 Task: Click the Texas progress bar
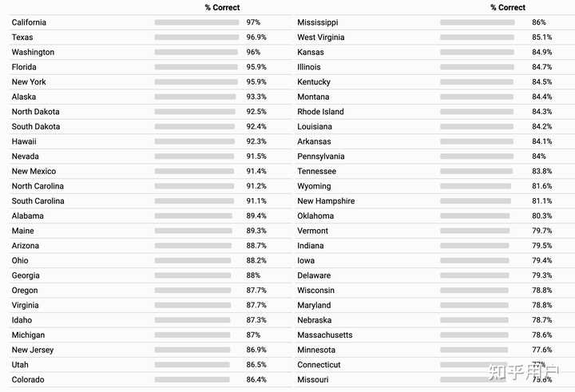196,38
